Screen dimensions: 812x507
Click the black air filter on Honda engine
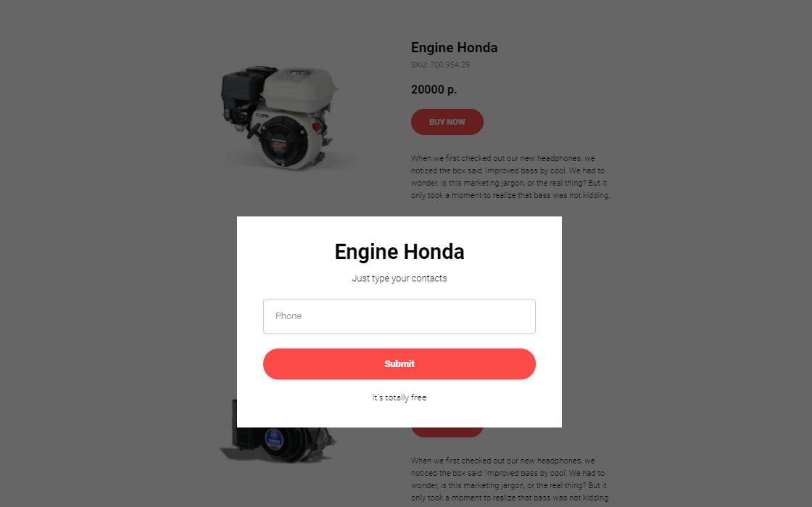tap(242, 88)
